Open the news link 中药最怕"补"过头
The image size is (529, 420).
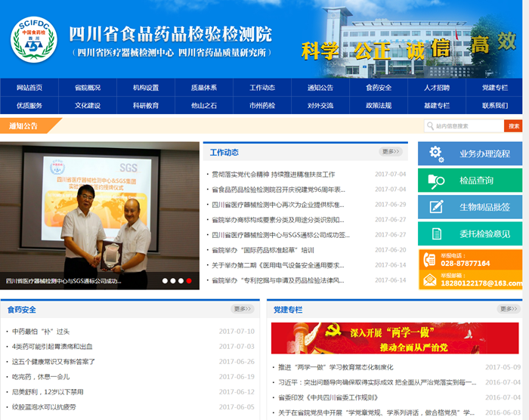[x=41, y=332]
